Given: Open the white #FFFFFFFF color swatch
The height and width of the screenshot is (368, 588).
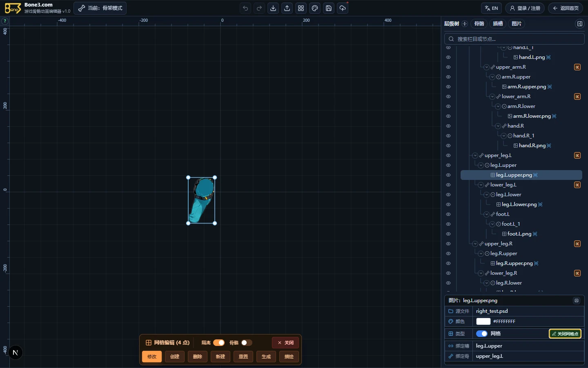Looking at the screenshot, I should pyautogui.click(x=483, y=321).
